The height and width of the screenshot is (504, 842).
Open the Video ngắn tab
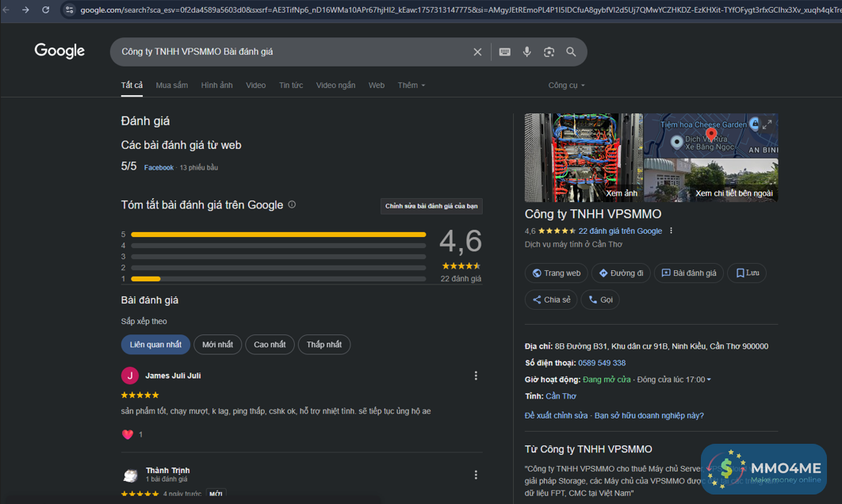335,86
